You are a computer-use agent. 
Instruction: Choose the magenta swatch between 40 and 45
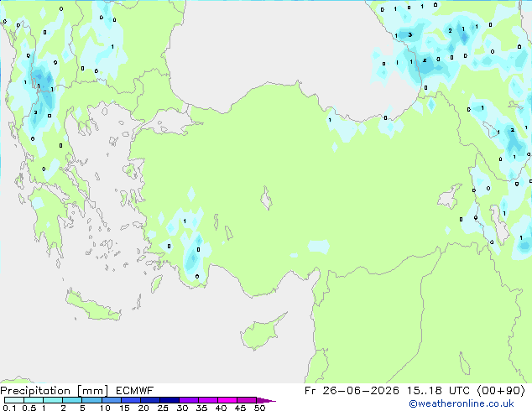click(x=227, y=400)
